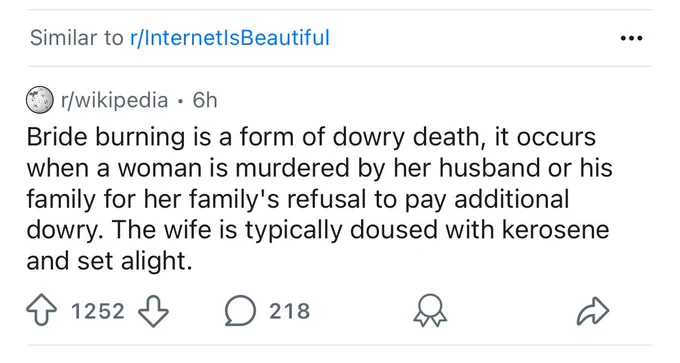Screen dimensions: 680x363
Task: Open the r/wikipedia subreddit link
Action: click(114, 101)
